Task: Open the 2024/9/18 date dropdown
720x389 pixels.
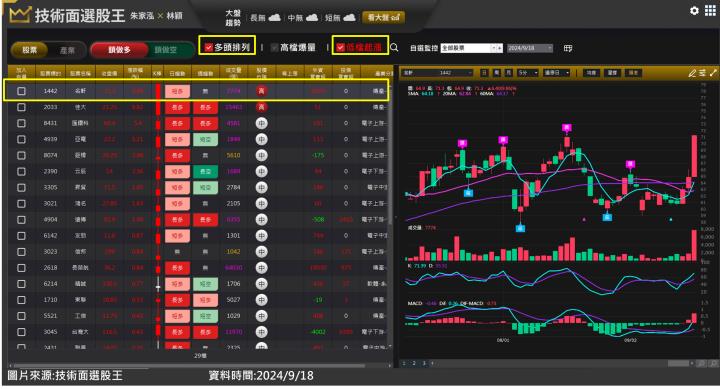Action: click(530, 48)
